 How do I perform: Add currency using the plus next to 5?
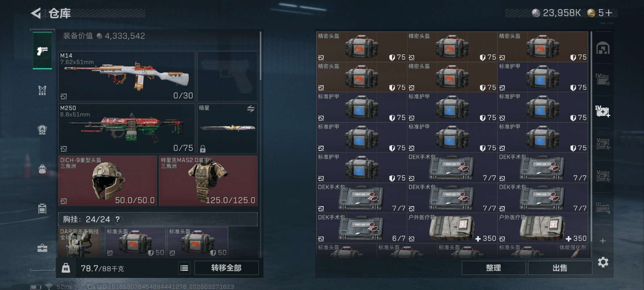pyautogui.click(x=609, y=13)
